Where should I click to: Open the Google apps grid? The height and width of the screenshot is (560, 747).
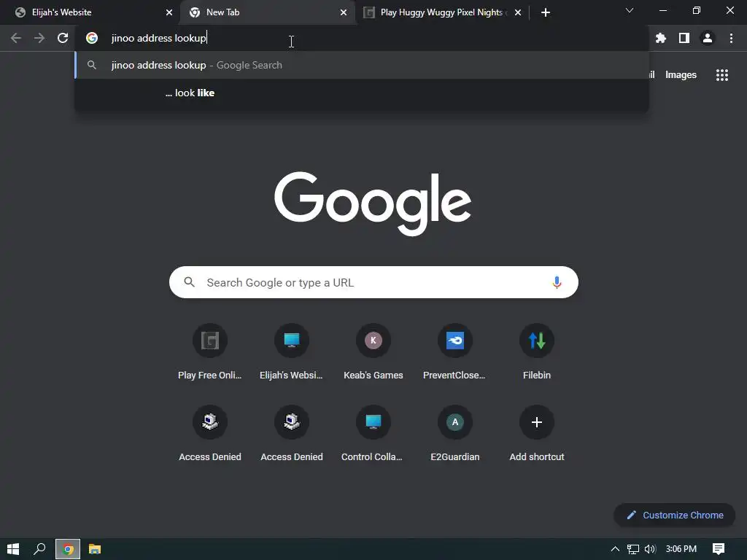[x=722, y=75]
